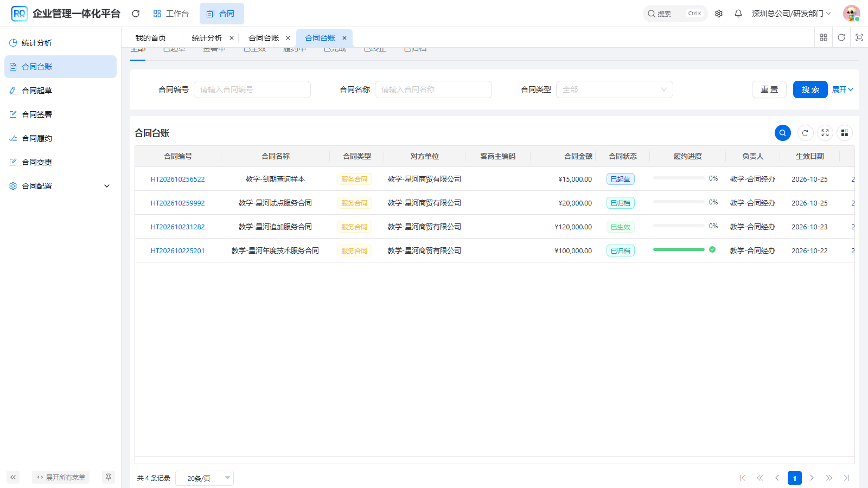This screenshot has height=488, width=868.
Task: Click the 搜索 button
Action: [x=810, y=89]
